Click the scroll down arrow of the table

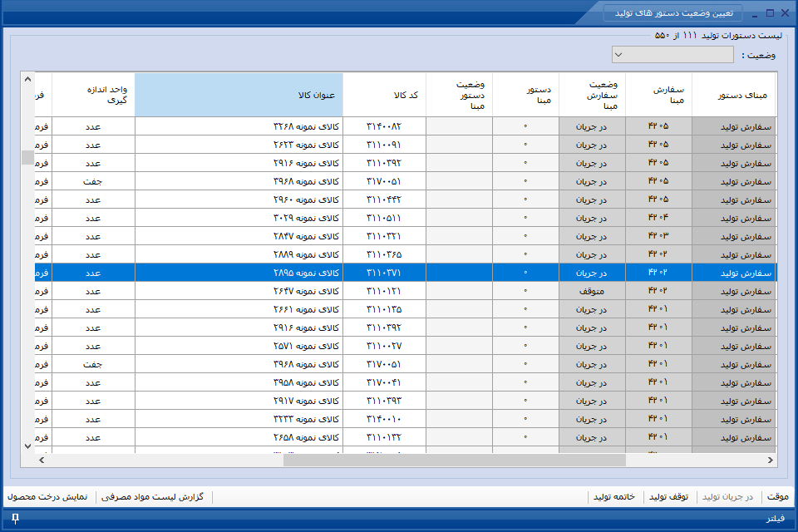point(27,446)
